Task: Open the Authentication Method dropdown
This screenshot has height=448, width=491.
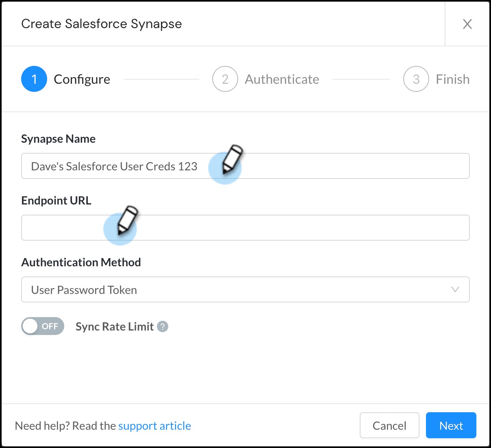Action: pos(245,289)
